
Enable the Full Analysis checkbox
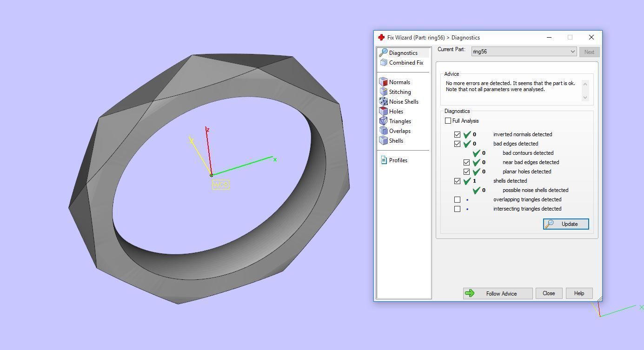coord(448,121)
